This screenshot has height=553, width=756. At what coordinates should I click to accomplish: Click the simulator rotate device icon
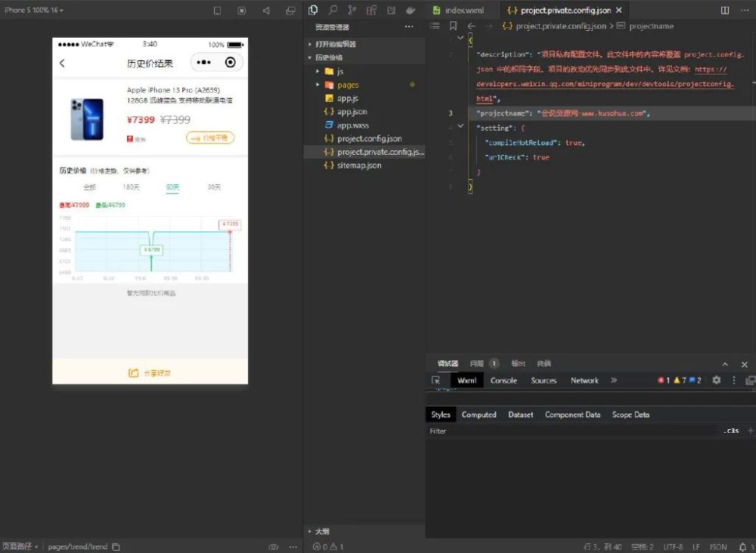218,10
